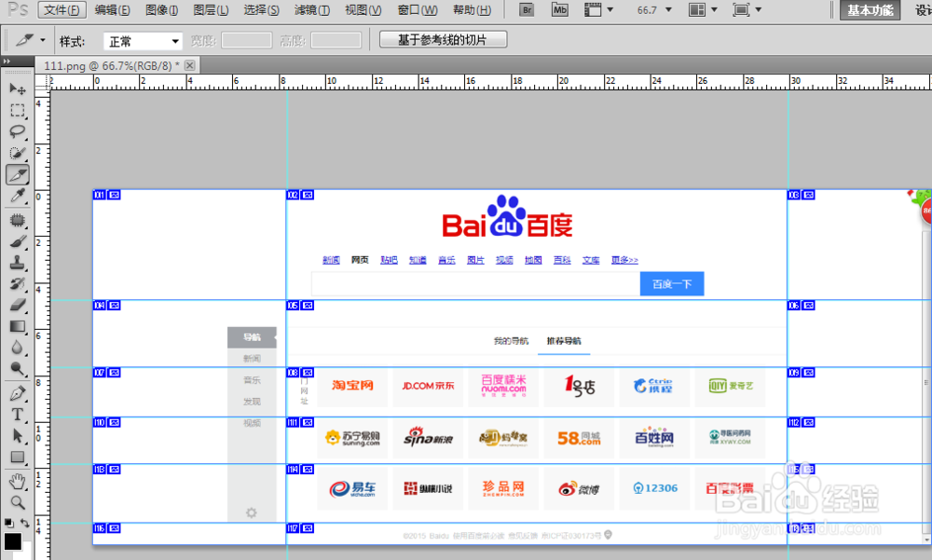Click the 贴吧 link under Baidu logo

[x=389, y=260]
